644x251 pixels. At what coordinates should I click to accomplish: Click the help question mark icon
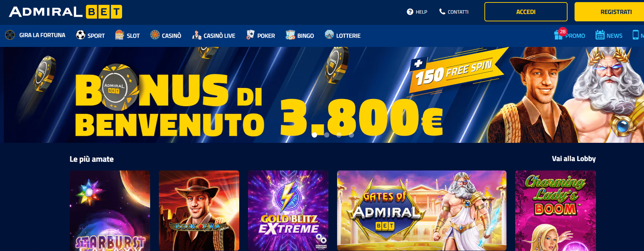410,12
